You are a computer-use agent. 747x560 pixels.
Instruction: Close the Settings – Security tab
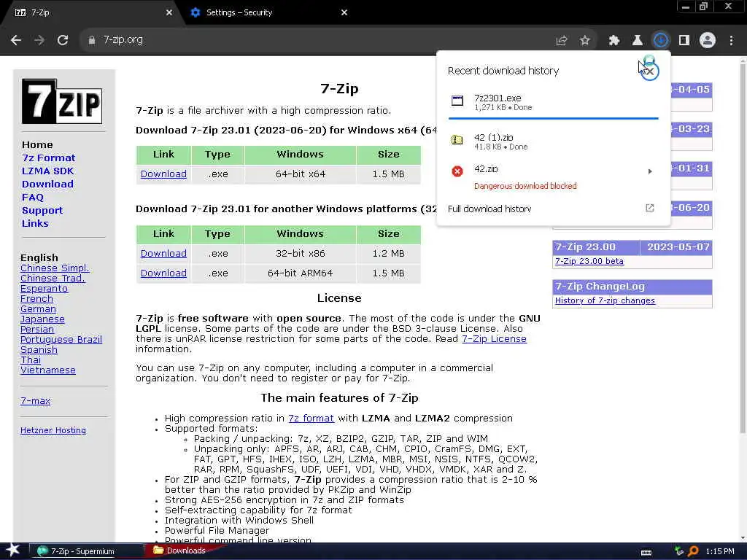pos(344,13)
